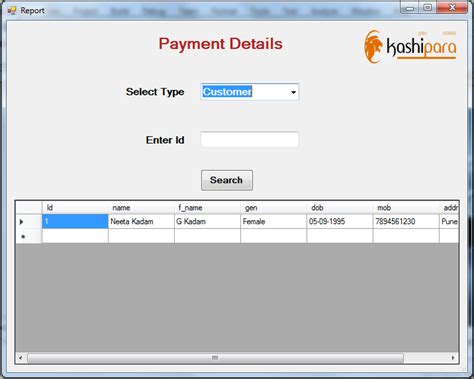Image resolution: width=474 pixels, height=379 pixels.
Task: Select the cell 'G Kadam'
Action: 207,222
